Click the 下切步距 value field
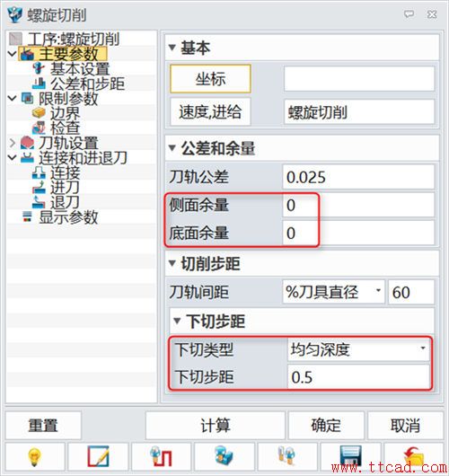This screenshot has height=476, width=449. 358,376
